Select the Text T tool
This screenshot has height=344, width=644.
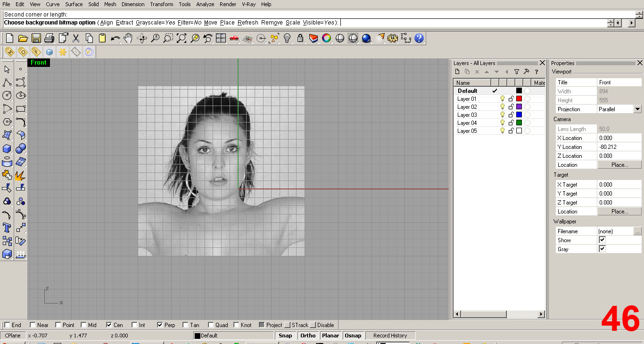7,228
